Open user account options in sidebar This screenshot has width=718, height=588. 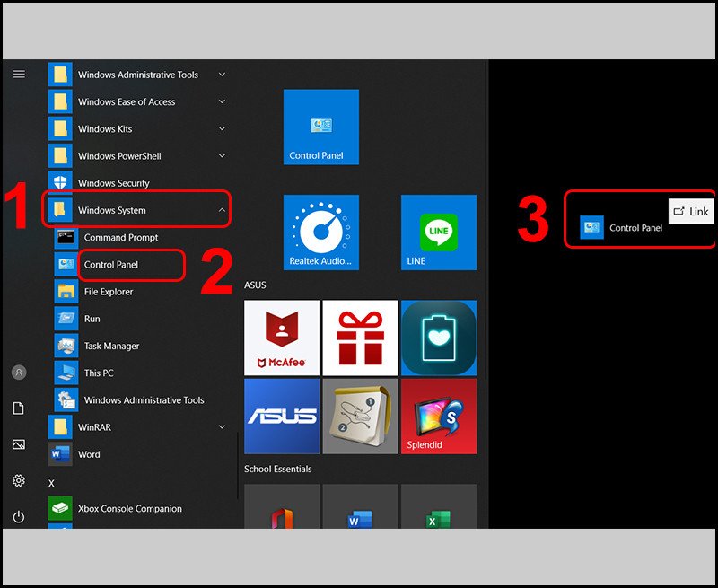19,372
